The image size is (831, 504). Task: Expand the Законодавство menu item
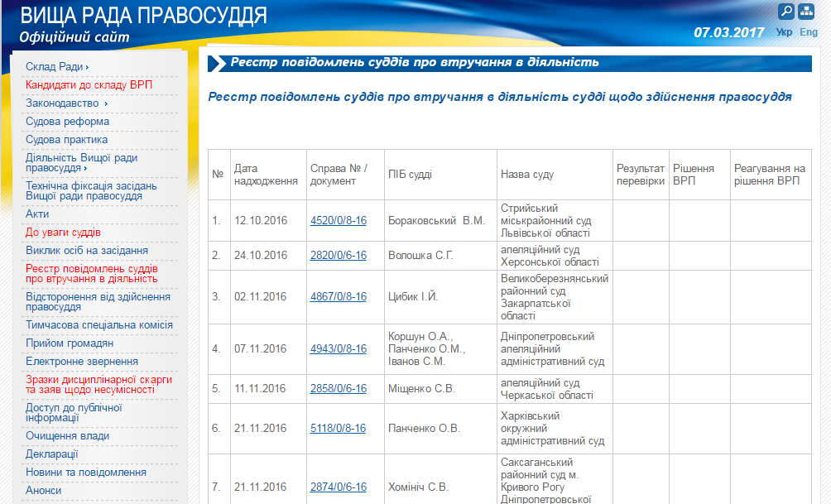66,103
